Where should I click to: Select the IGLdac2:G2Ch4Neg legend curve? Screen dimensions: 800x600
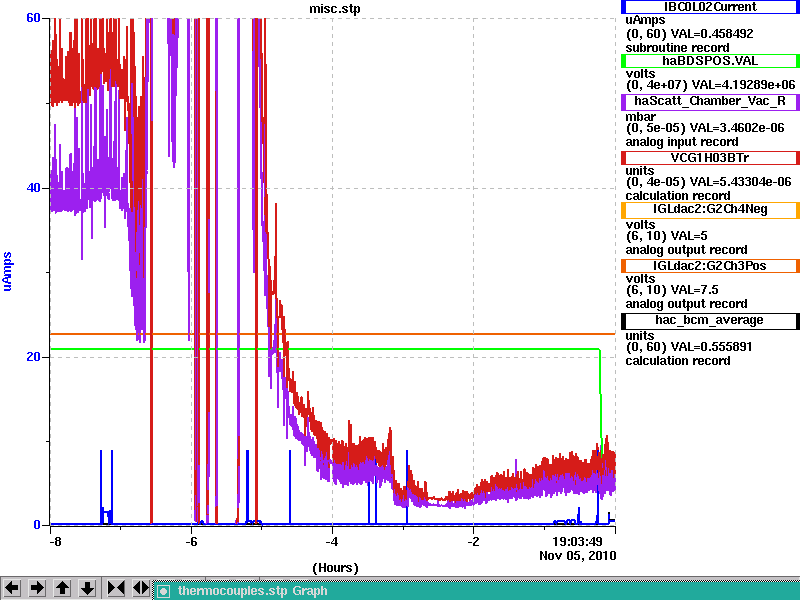(710, 210)
